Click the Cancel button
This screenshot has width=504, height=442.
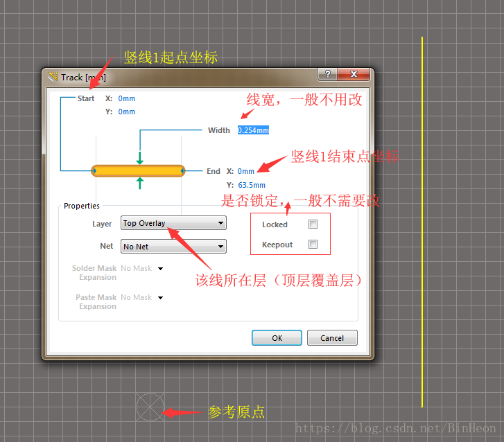tap(332, 338)
